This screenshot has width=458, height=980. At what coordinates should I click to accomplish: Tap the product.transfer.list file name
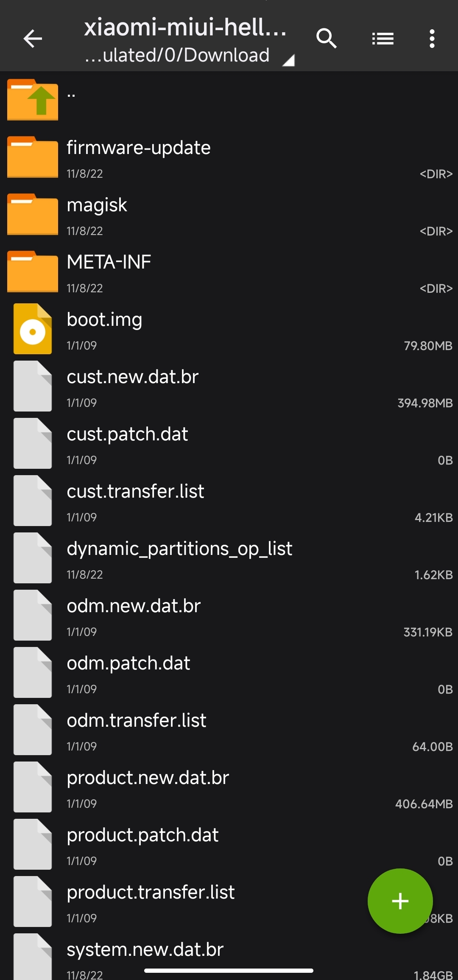coord(151,893)
